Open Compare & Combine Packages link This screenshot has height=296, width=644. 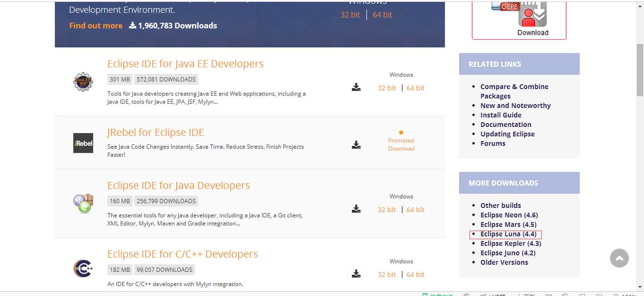(514, 91)
